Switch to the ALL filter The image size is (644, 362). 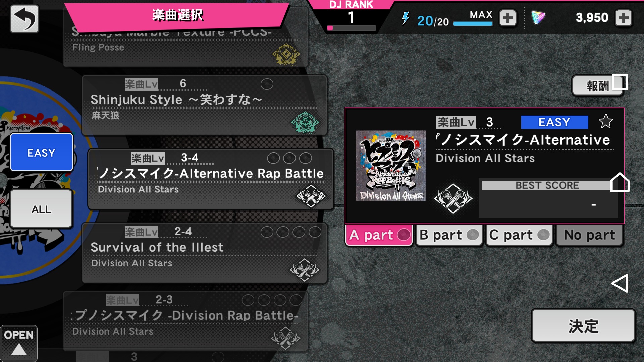pyautogui.click(x=42, y=209)
